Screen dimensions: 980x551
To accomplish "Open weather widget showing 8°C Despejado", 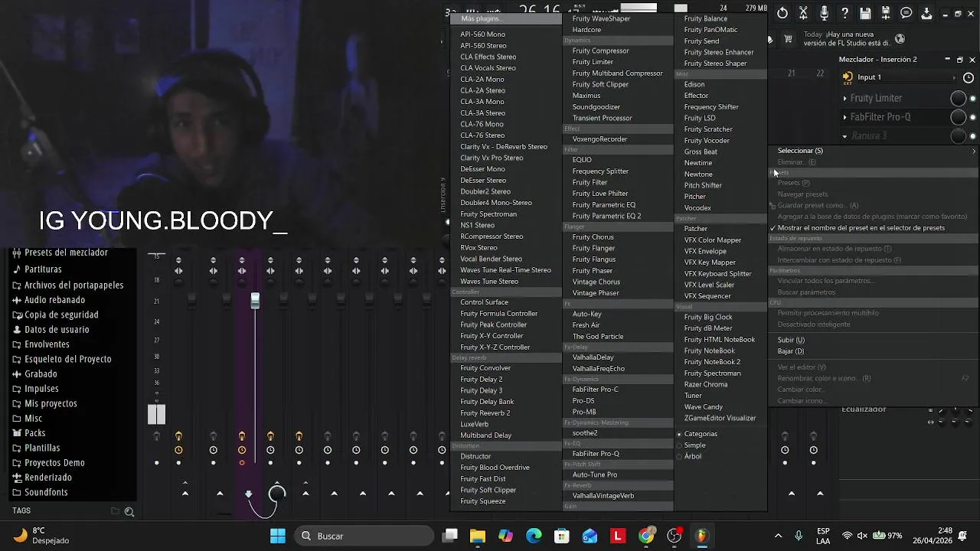I will click(42, 536).
